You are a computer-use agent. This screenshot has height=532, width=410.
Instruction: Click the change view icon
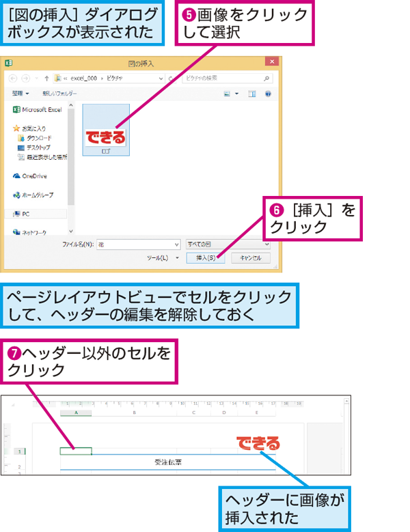click(x=227, y=94)
